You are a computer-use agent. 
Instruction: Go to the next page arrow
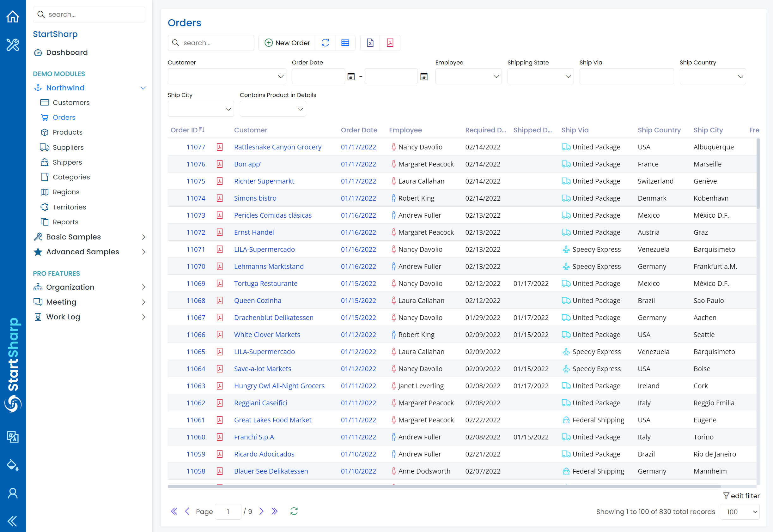[x=261, y=511]
